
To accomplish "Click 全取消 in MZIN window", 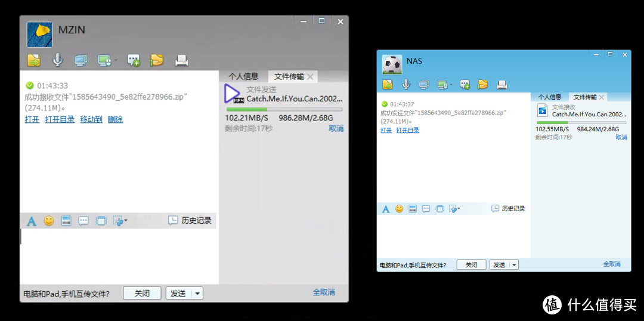I will [324, 292].
